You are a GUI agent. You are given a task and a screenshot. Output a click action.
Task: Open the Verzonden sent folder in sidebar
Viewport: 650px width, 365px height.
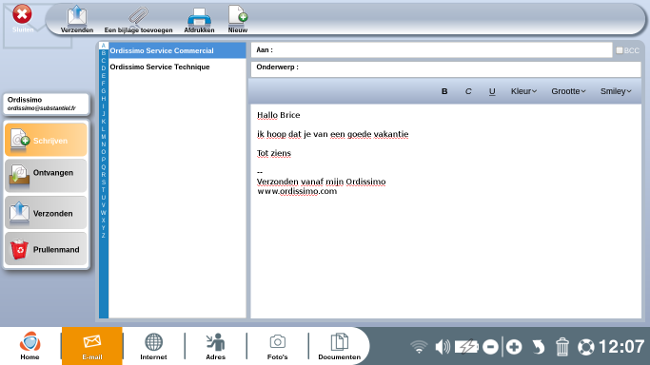[46, 213]
